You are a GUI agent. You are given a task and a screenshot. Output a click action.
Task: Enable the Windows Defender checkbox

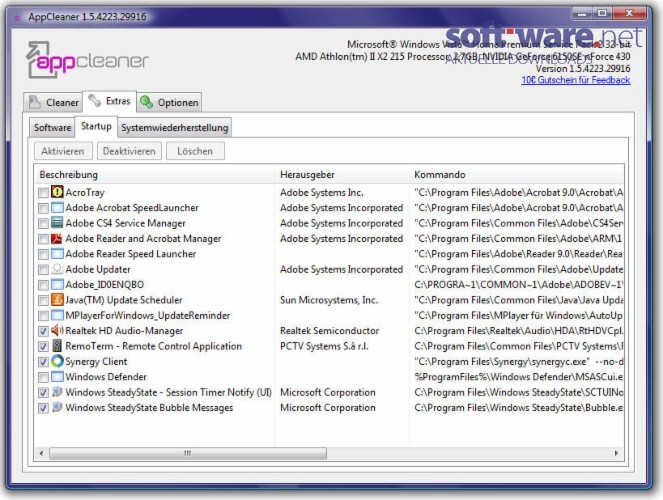click(x=43, y=377)
